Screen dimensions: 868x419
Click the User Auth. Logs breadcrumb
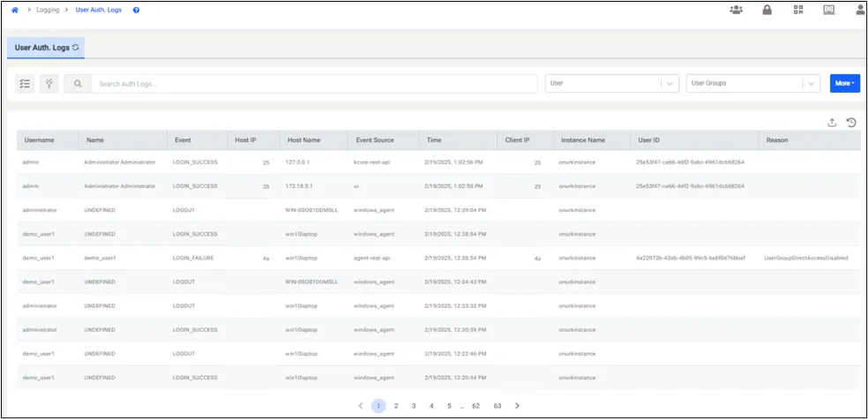(x=99, y=10)
